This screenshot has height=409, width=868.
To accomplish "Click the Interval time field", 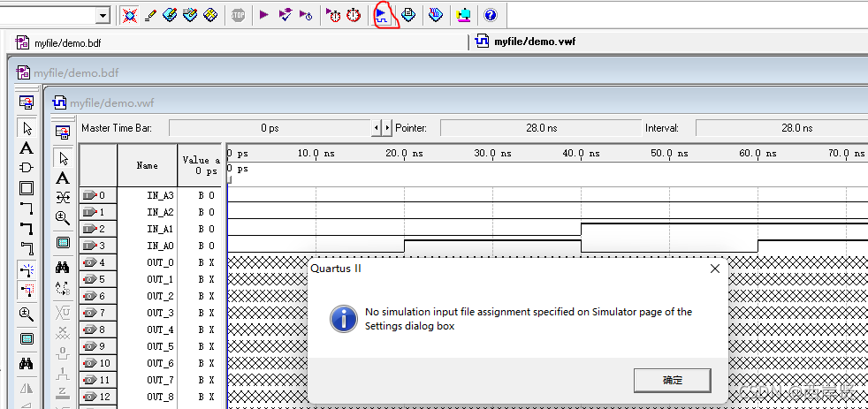I will (x=781, y=128).
